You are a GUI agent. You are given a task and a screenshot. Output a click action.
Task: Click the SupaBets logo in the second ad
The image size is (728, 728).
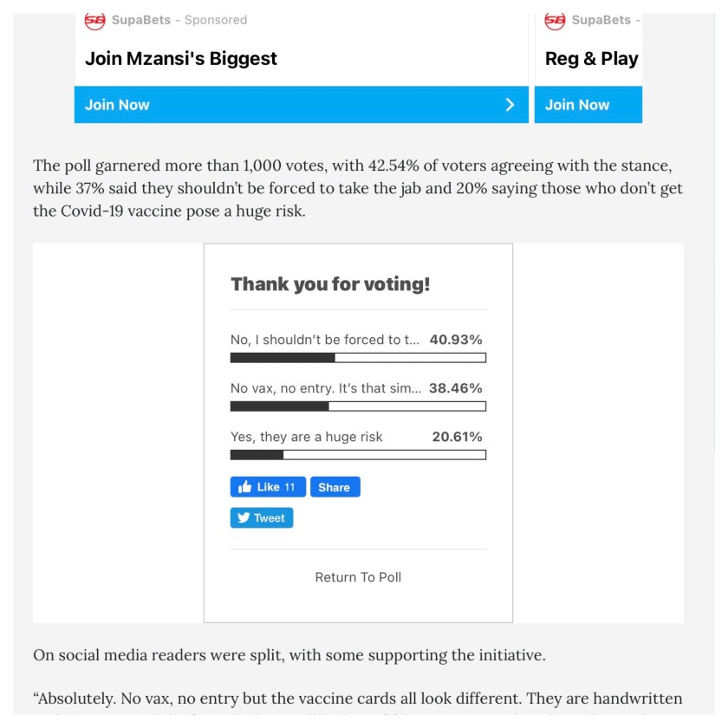click(555, 20)
